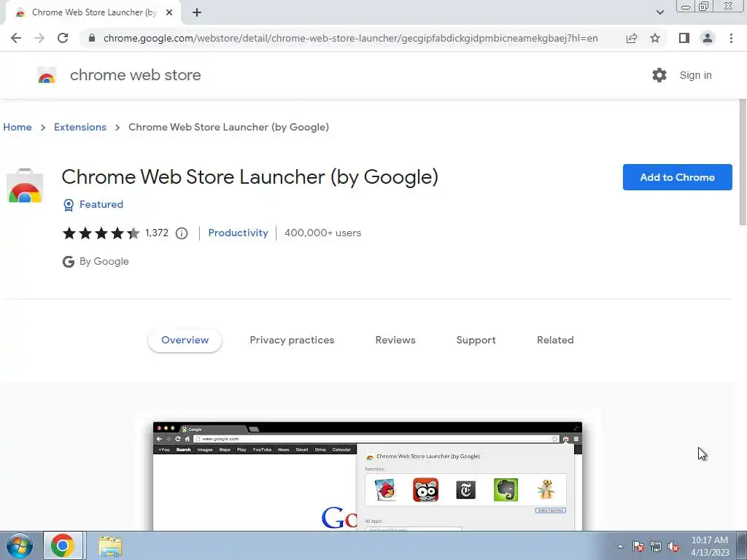
Task: Switch to Privacy practices tab
Action: pos(292,340)
